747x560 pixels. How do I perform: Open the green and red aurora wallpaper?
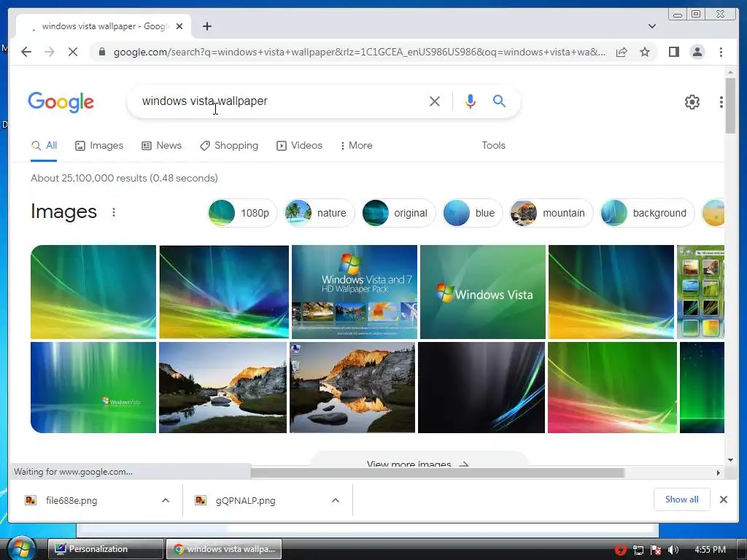tap(612, 387)
